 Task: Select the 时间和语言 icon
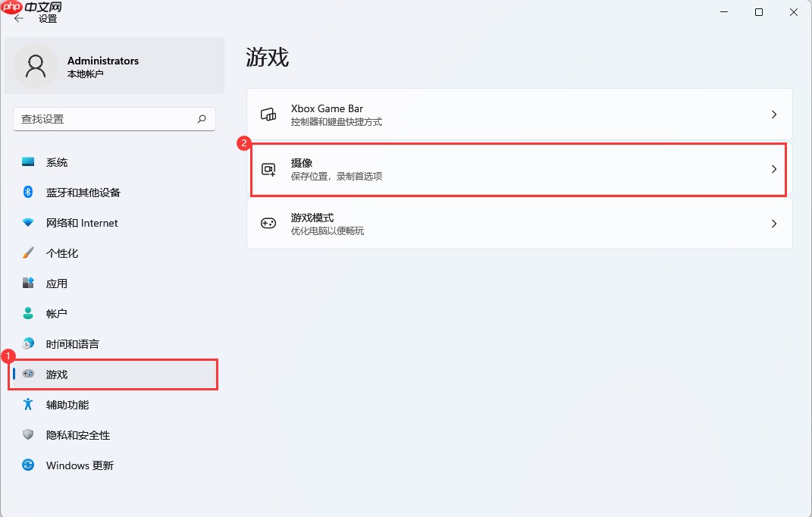pos(27,343)
